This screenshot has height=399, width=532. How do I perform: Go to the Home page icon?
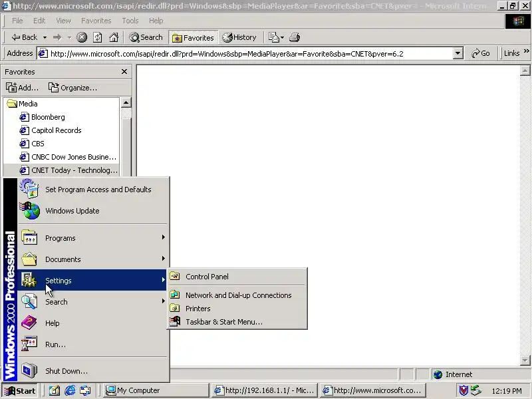point(114,37)
